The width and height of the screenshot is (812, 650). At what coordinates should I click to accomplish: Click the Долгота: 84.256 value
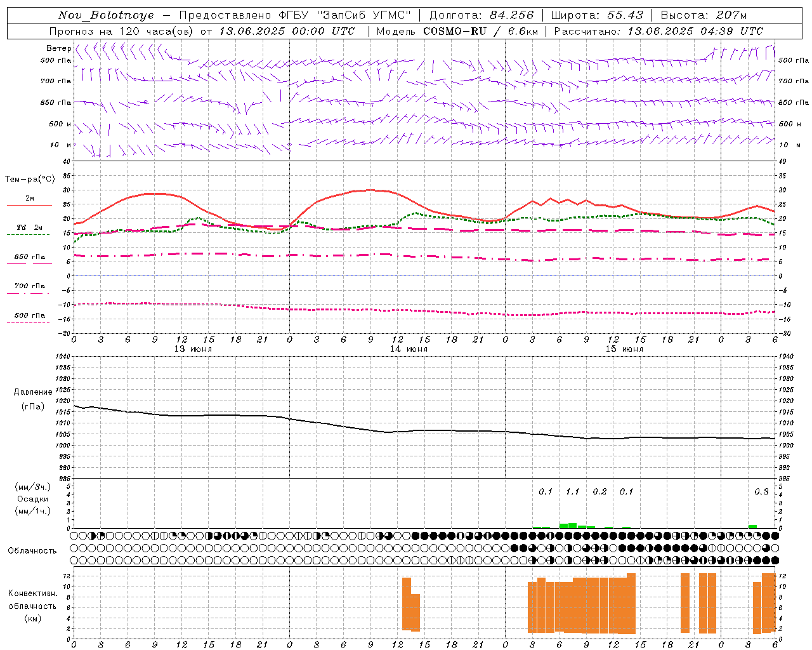[482, 15]
